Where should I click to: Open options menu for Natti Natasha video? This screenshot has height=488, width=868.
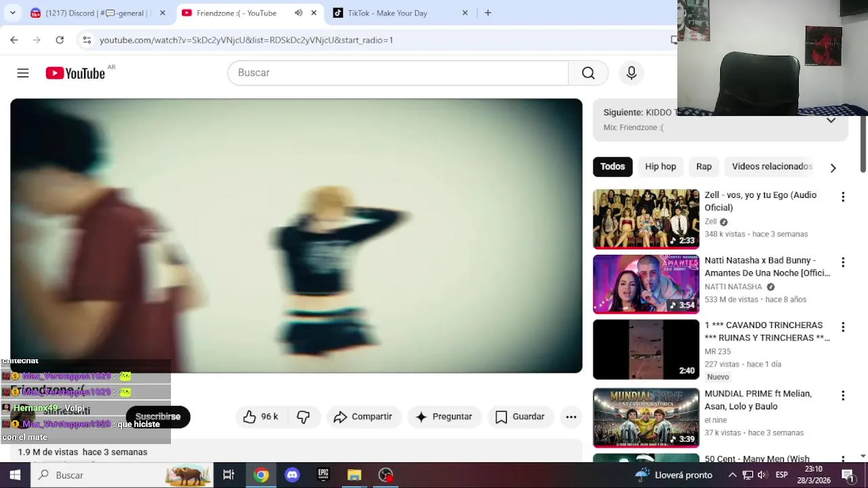click(x=843, y=262)
